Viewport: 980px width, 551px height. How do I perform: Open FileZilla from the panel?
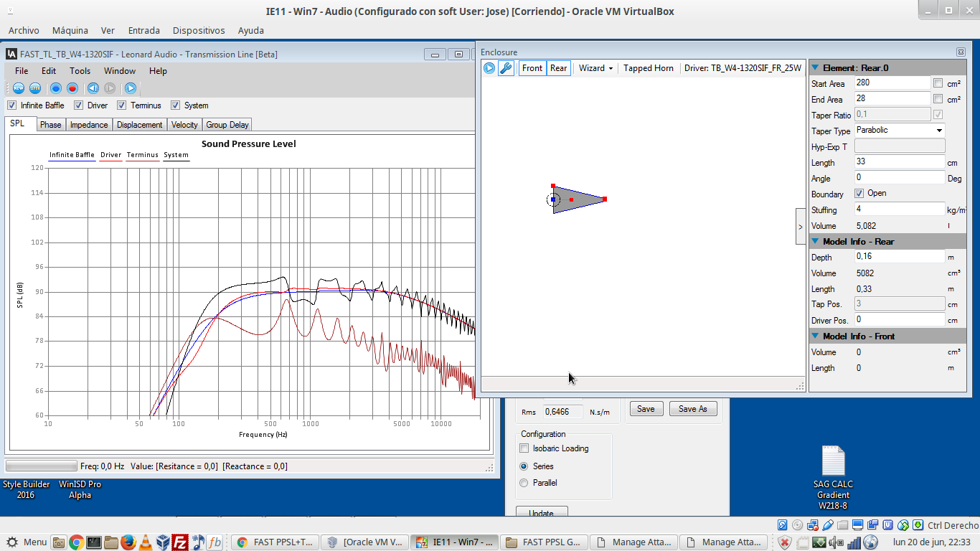181,542
